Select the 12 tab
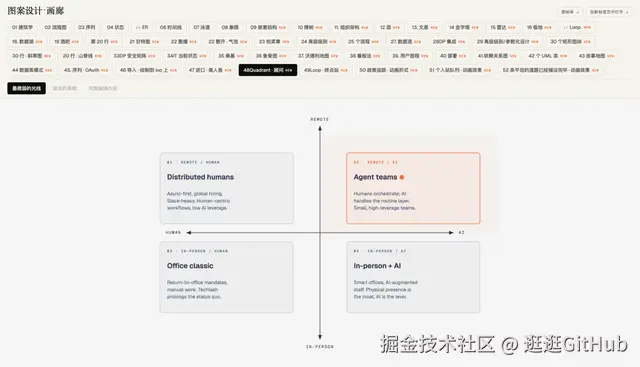 click(390, 27)
